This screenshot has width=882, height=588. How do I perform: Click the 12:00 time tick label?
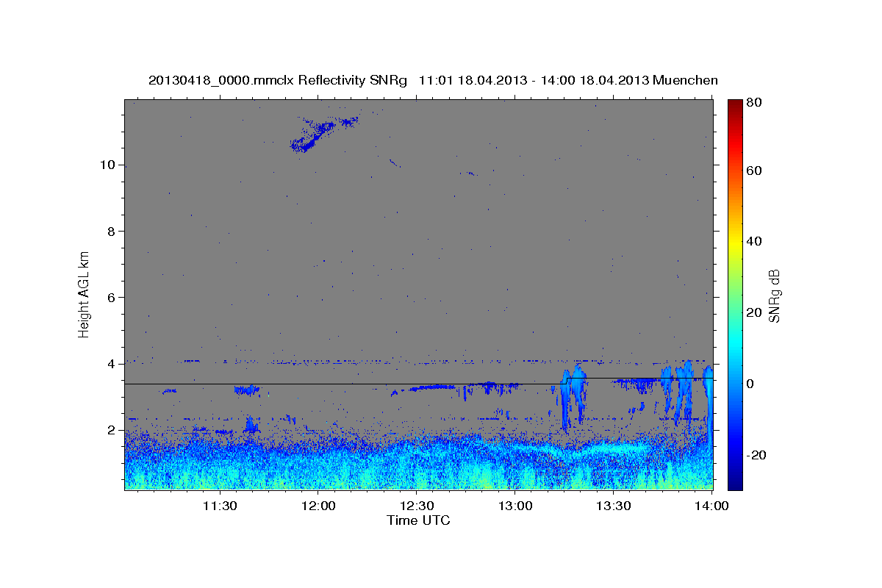coord(318,506)
